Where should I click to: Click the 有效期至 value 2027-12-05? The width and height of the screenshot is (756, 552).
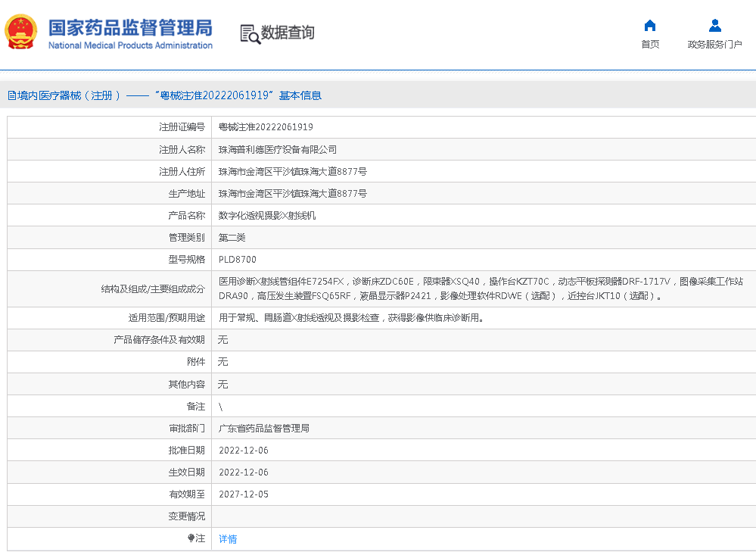coord(243,494)
